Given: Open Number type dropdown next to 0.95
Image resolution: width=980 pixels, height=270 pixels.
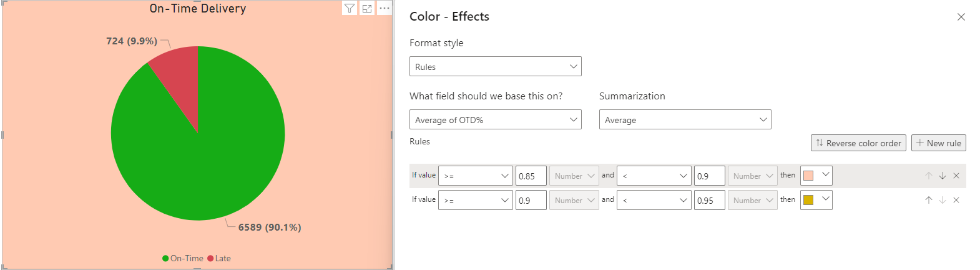Looking at the screenshot, I should tap(753, 200).
